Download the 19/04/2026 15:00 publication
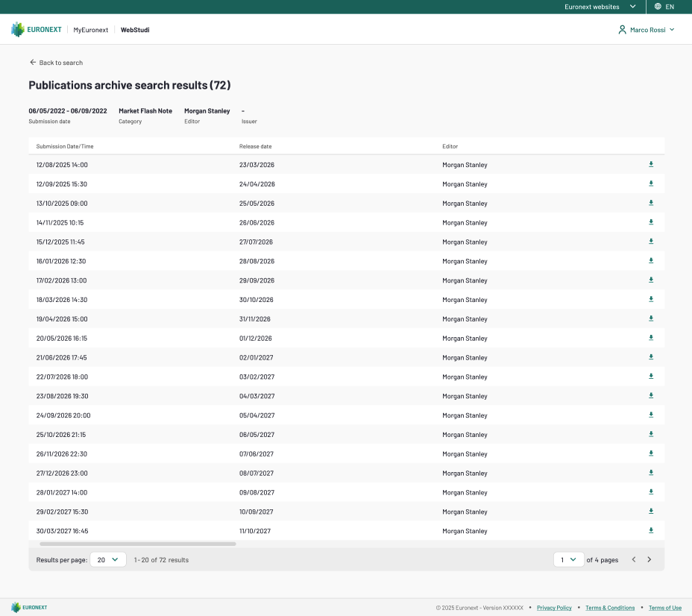 (651, 318)
